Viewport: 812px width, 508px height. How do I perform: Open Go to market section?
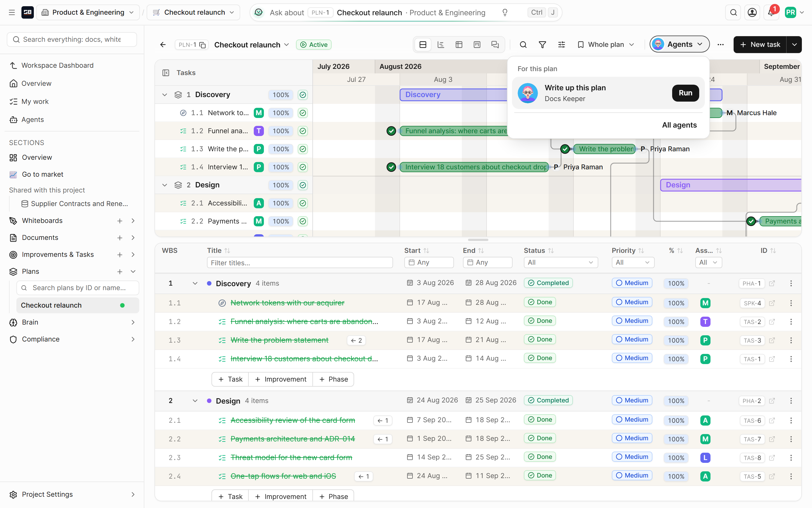click(x=43, y=174)
